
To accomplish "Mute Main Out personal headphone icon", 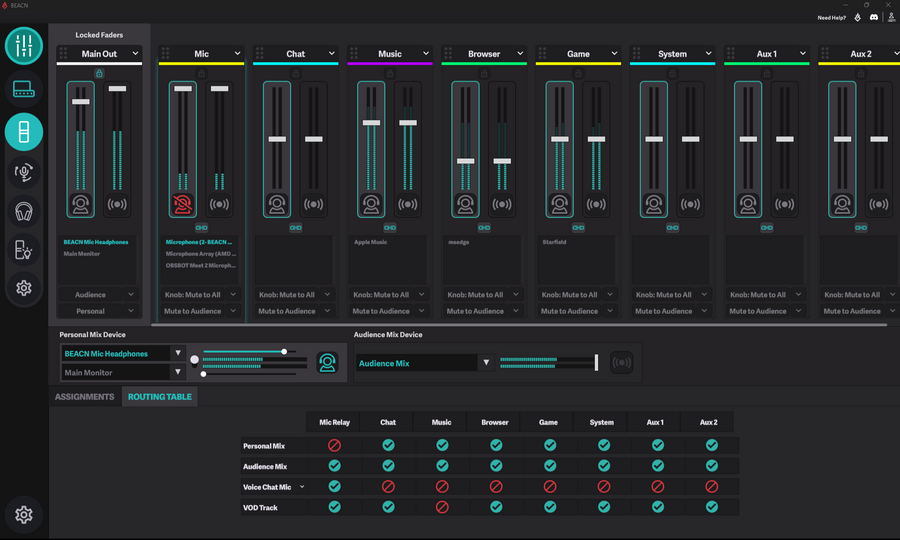I will click(80, 204).
